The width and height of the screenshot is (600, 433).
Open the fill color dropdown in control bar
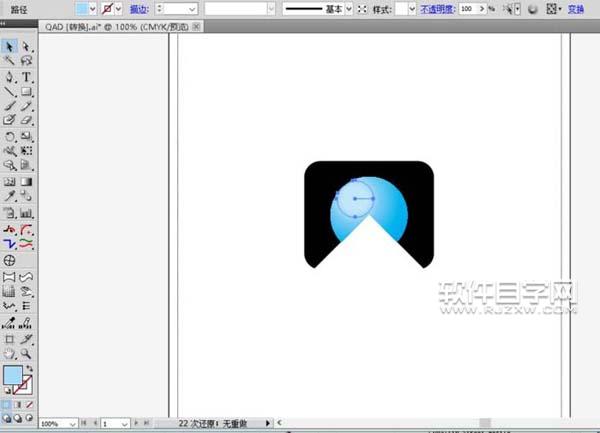click(94, 8)
